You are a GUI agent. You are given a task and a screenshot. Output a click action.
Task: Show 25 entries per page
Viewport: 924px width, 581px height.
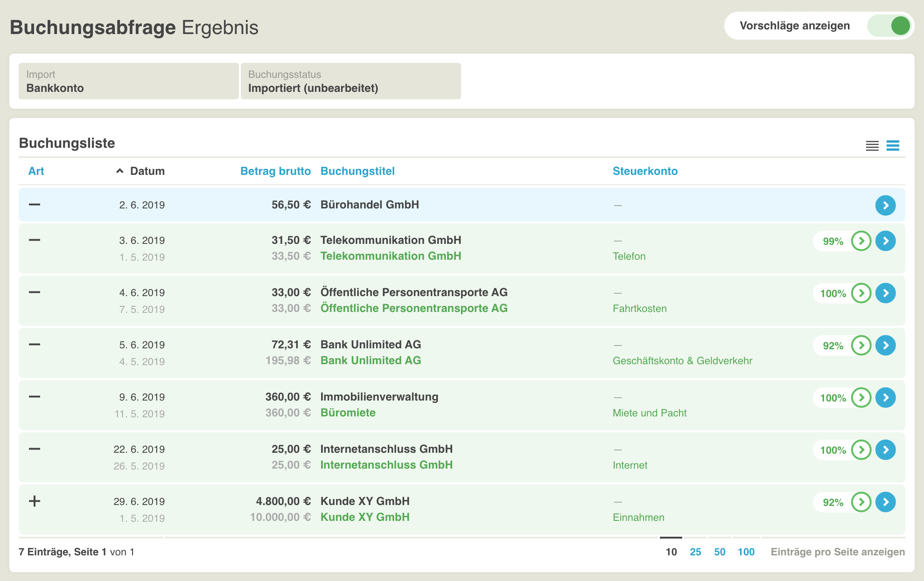click(695, 552)
